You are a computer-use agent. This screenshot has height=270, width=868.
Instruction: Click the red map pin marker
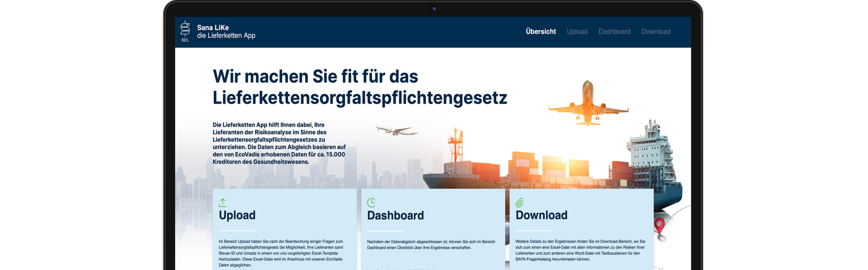[659, 226]
